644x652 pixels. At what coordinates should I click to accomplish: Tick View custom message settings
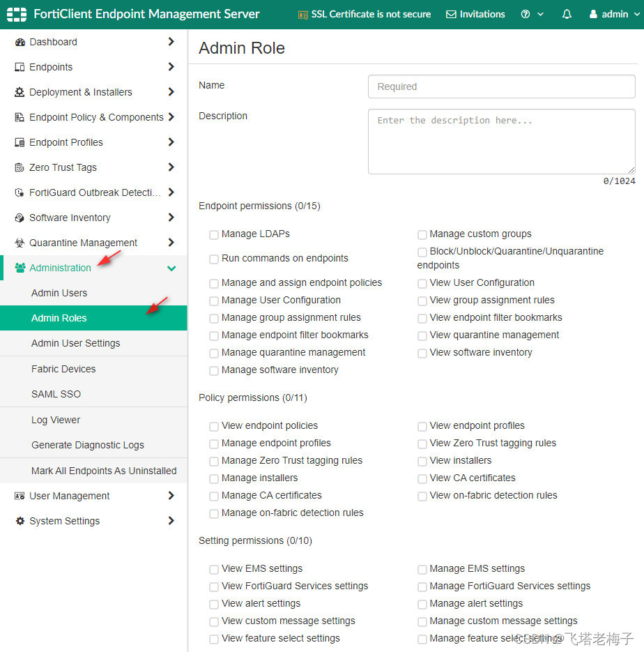[214, 622]
